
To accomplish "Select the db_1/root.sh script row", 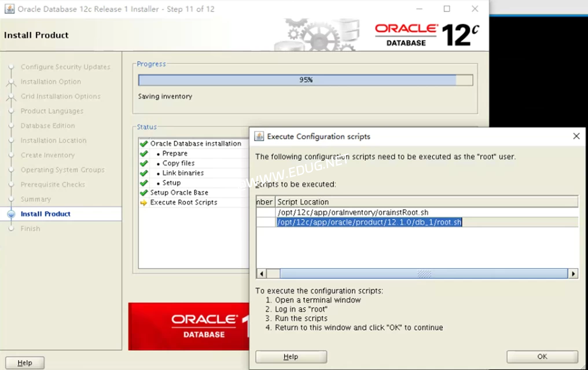I will (417, 222).
